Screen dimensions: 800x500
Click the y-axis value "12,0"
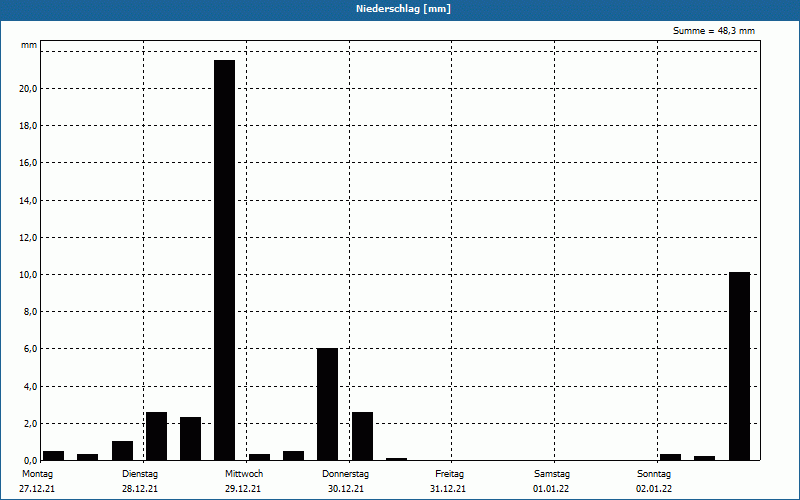28,238
